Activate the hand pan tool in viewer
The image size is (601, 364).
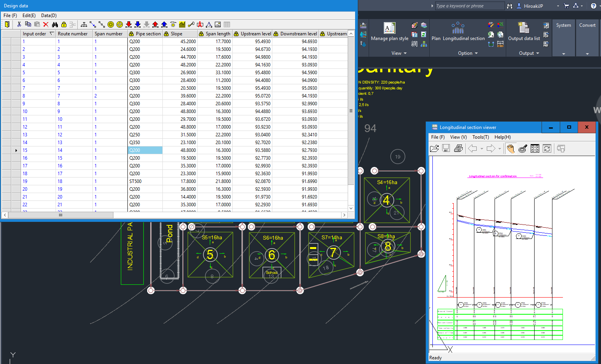click(x=510, y=148)
